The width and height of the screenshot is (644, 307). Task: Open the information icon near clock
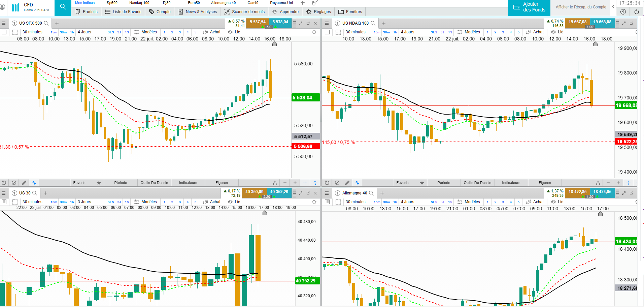[x=623, y=12]
